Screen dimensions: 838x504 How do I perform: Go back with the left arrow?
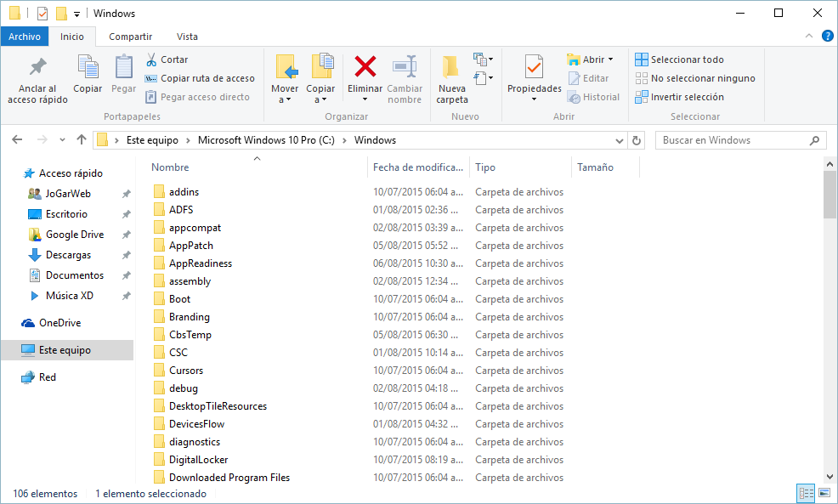(x=17, y=140)
